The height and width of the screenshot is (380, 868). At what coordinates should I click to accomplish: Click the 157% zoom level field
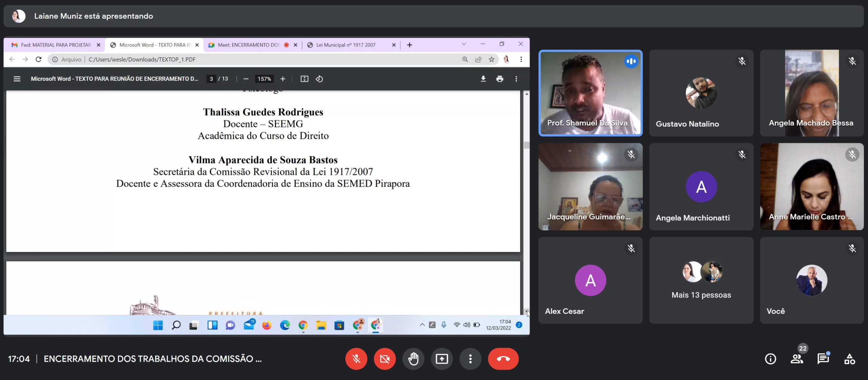click(264, 79)
